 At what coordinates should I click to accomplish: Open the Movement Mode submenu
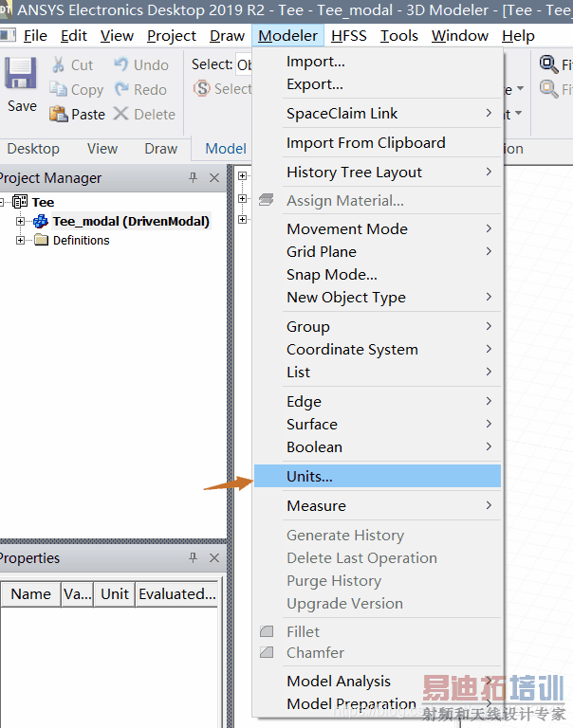coord(378,228)
